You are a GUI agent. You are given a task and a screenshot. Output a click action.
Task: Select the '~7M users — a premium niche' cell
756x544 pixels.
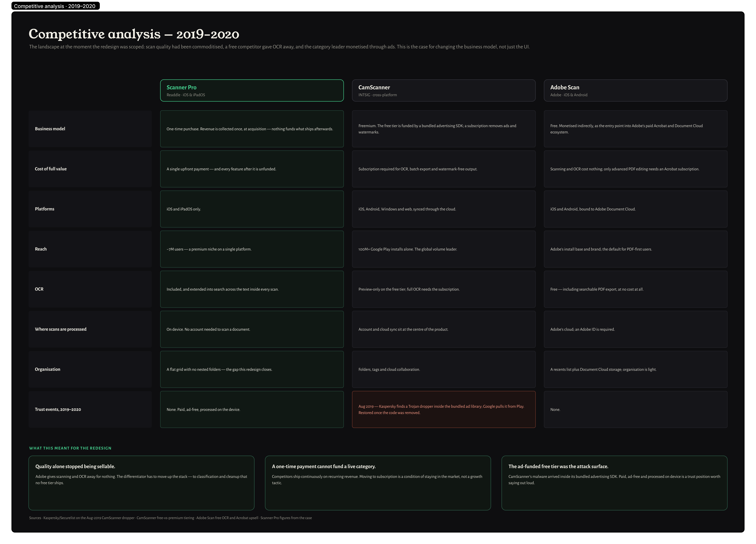coord(252,249)
